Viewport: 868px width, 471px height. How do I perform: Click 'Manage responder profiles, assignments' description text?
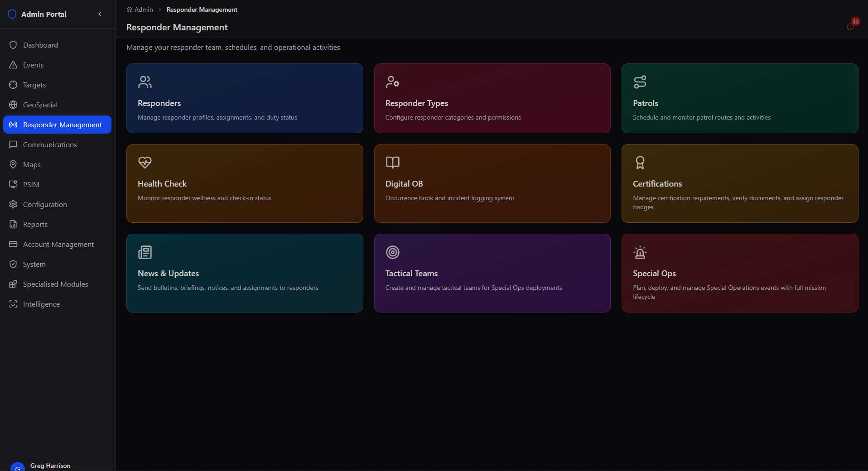[x=217, y=117]
